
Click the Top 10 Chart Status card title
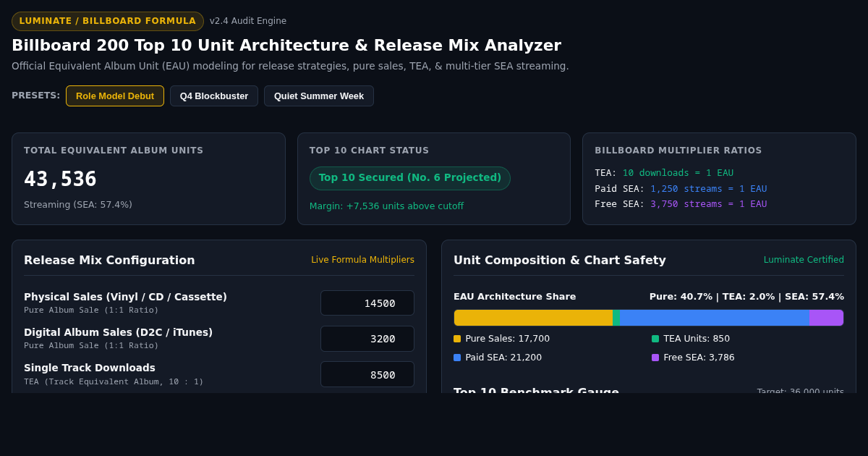(x=370, y=151)
